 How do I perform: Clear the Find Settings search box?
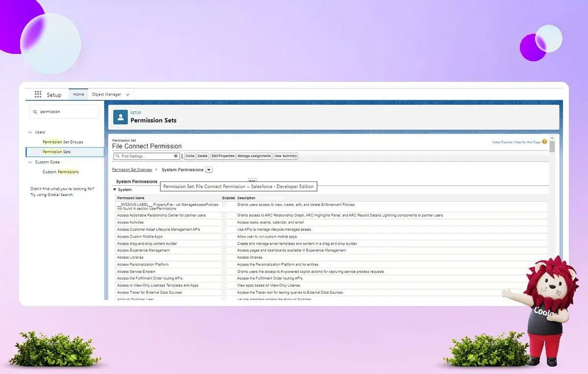tap(176, 156)
